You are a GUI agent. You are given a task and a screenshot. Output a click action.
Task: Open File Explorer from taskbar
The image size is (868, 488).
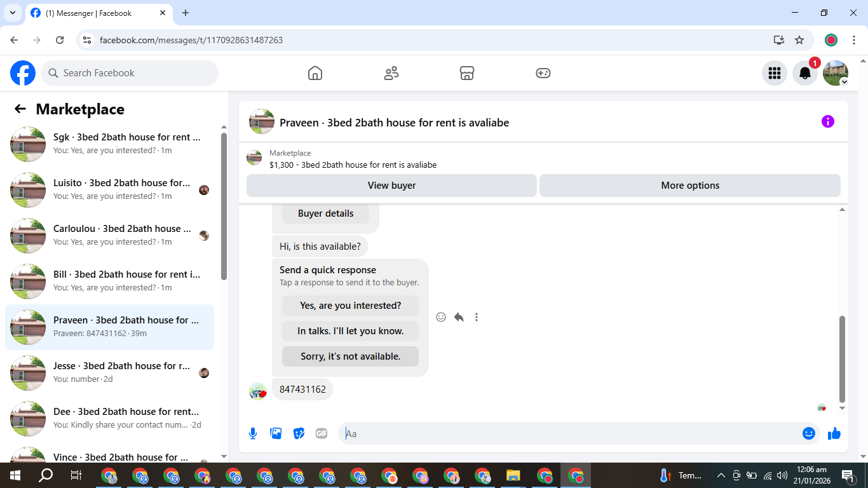point(513,475)
